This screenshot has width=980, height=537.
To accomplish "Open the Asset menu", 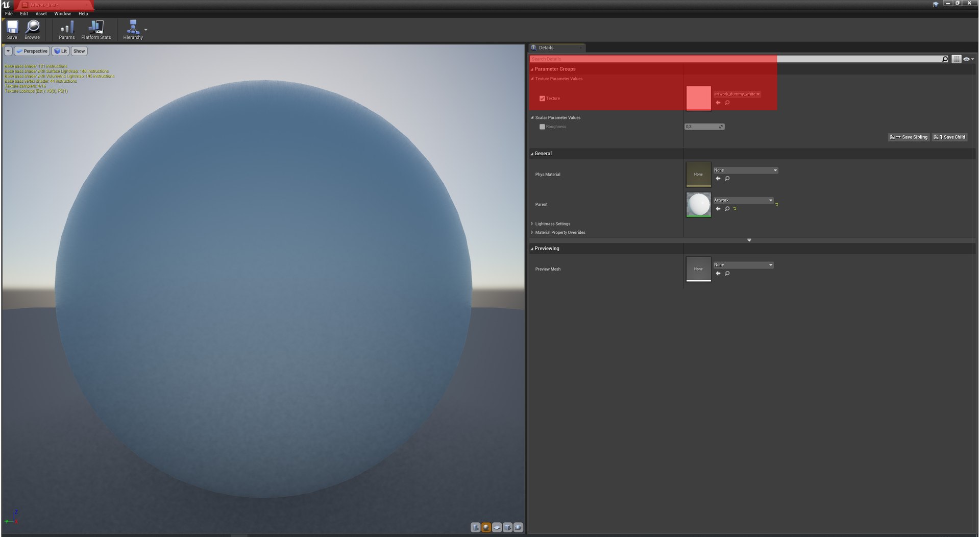I will click(x=41, y=14).
